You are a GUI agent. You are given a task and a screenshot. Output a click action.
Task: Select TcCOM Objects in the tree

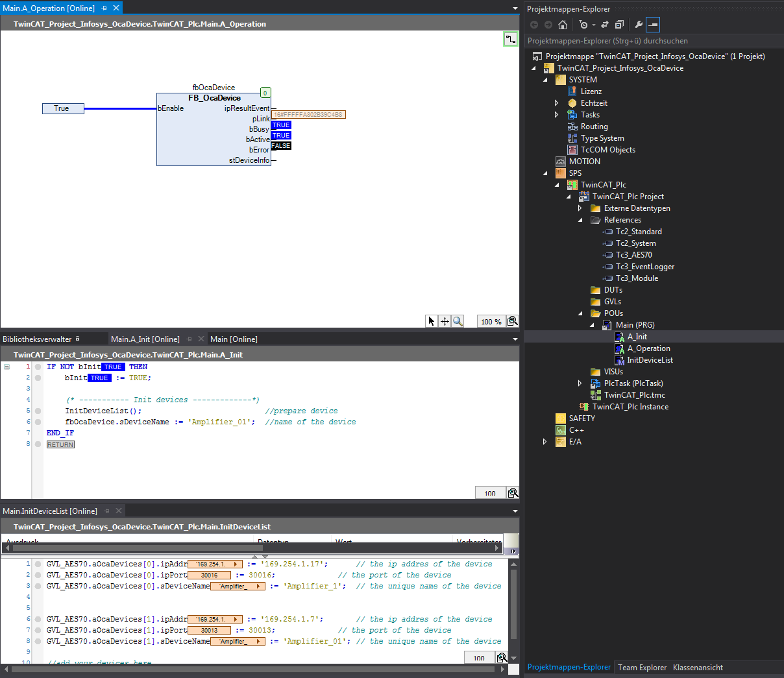tap(608, 150)
